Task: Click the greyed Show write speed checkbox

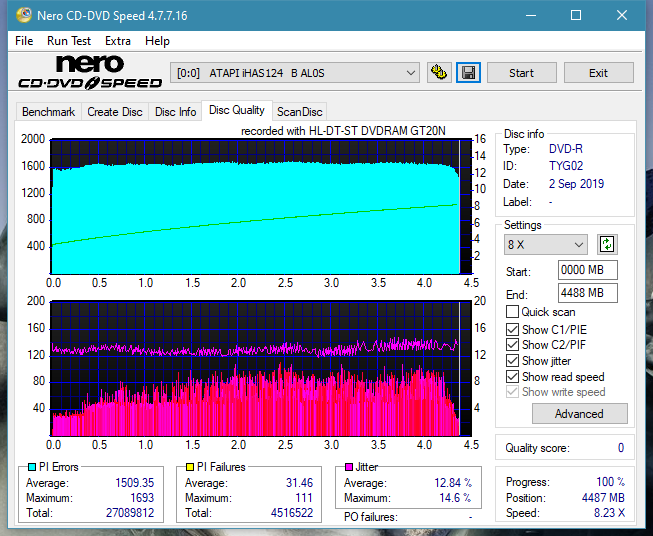Action: coord(512,392)
